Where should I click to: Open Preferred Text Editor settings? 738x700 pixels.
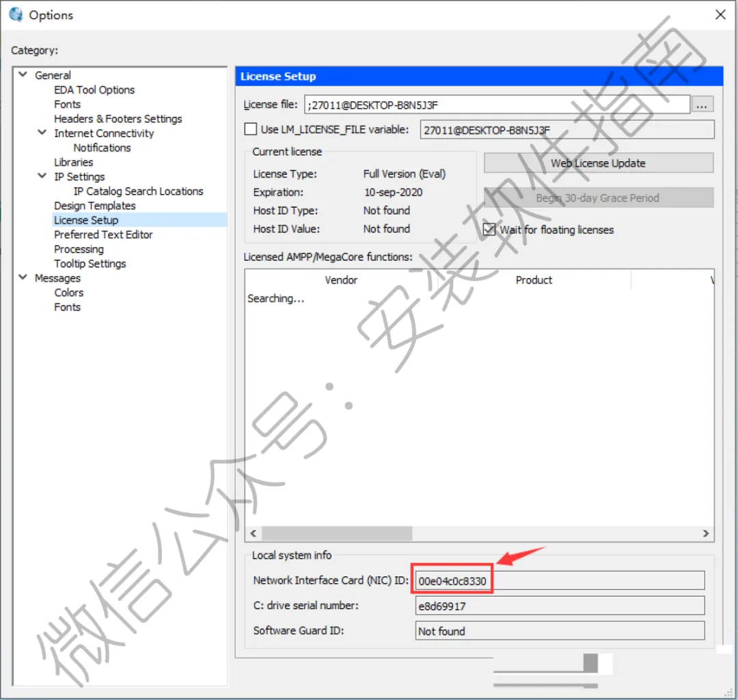[103, 235]
